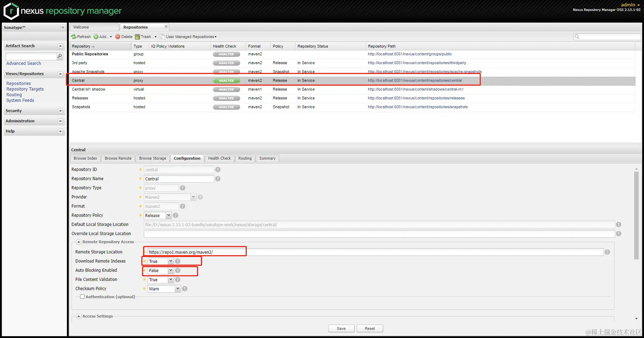Click the Override Local Storage Location field
Screen dimensions: 644x338
(x=379, y=234)
